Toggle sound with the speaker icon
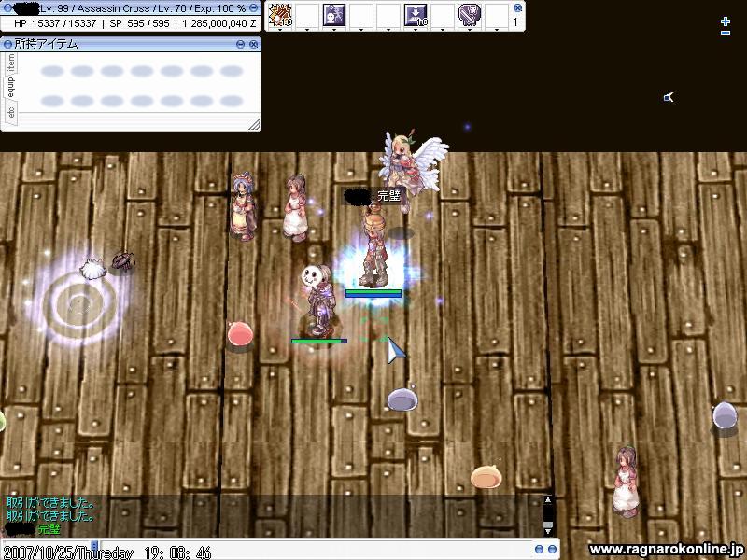 [x=669, y=97]
